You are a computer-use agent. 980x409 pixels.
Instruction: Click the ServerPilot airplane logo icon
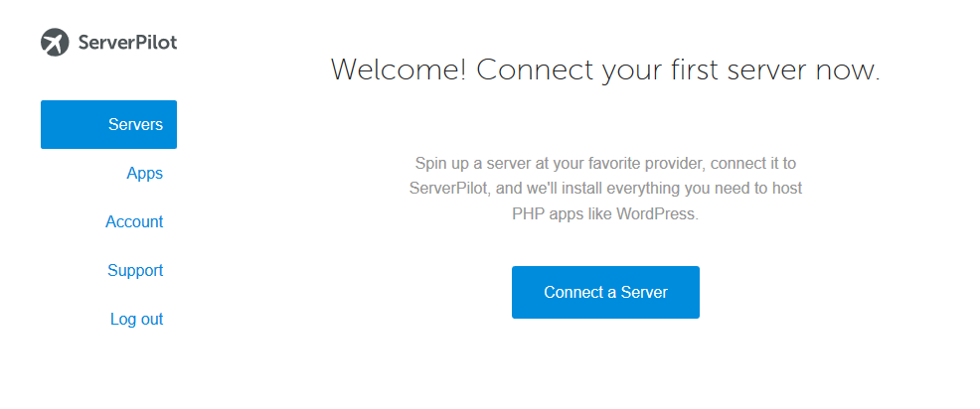tap(55, 42)
